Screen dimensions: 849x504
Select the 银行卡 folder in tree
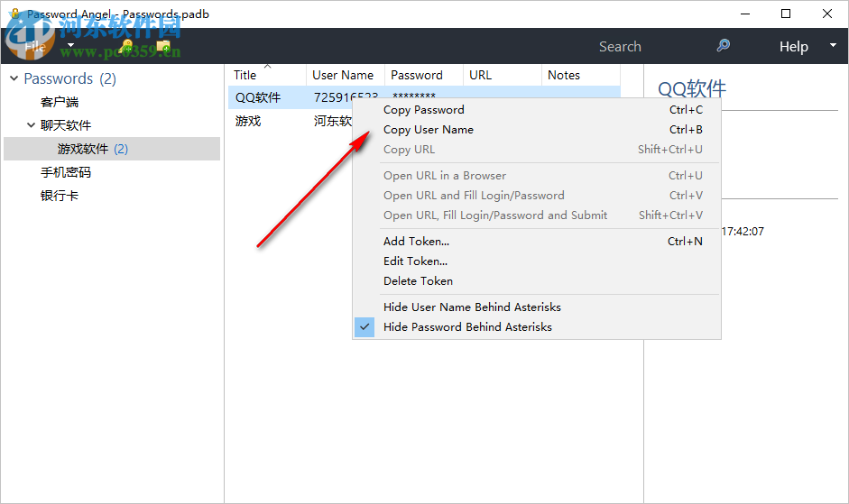tap(60, 196)
